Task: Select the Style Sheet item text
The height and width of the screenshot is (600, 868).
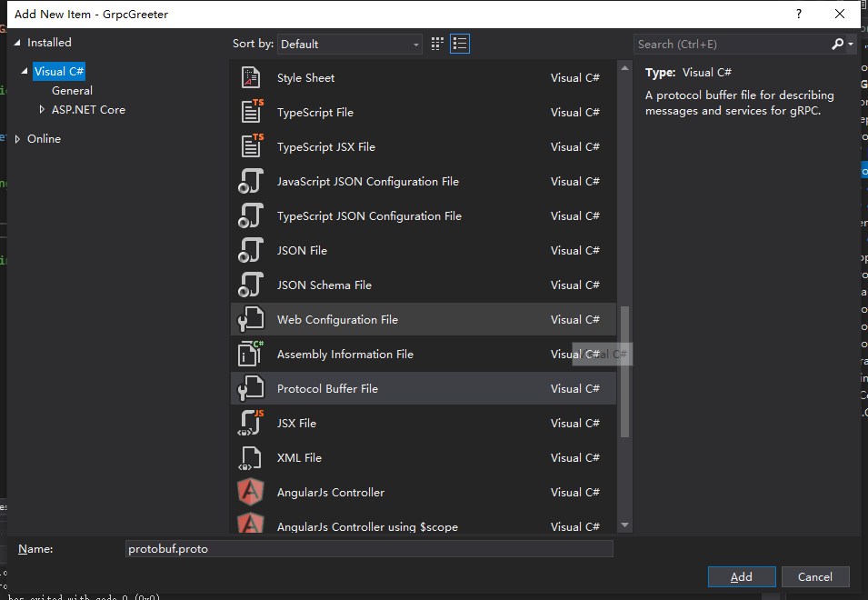Action: 305,78
